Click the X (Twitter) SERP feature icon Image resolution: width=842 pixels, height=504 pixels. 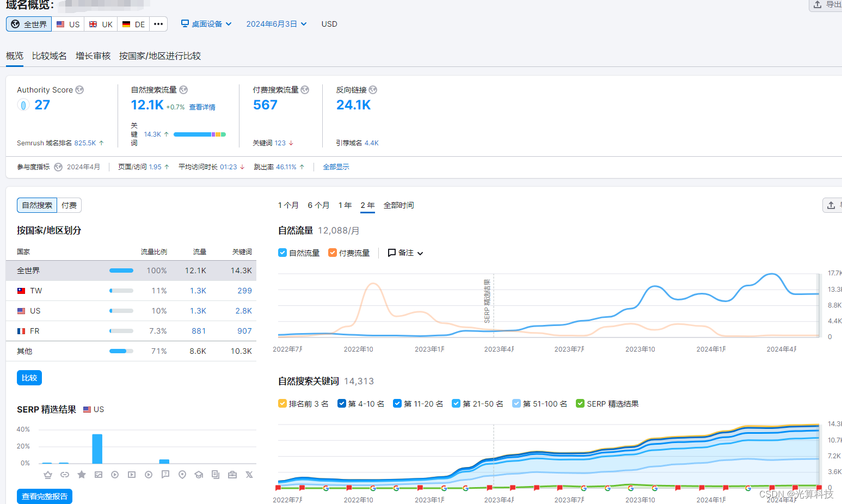[x=249, y=475]
